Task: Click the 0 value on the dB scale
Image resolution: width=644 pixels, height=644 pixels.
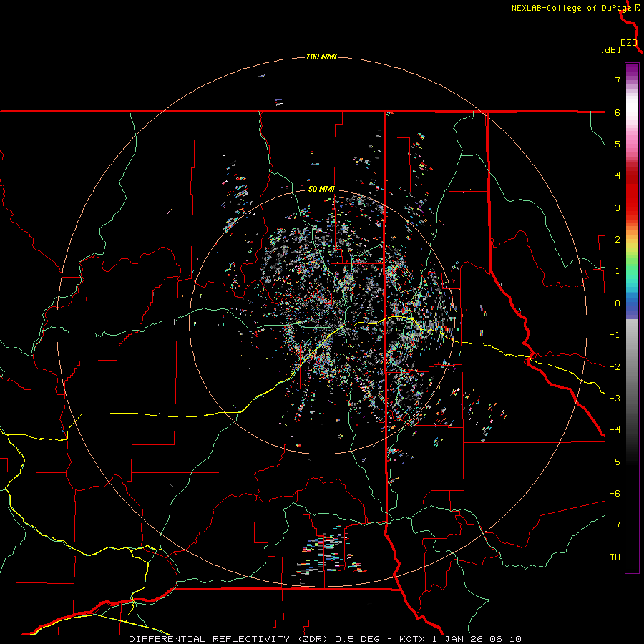Action: coord(618,303)
